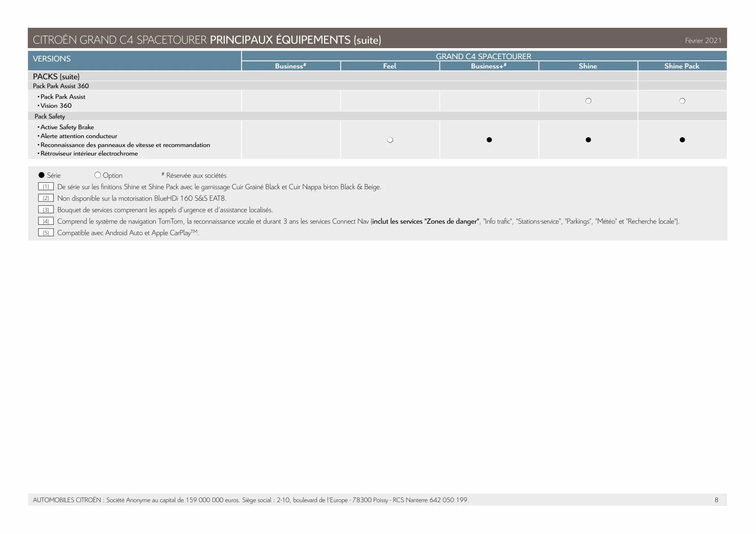Click page number 8 in the footer
Viewport: 756px width, 534px height.
click(x=716, y=500)
